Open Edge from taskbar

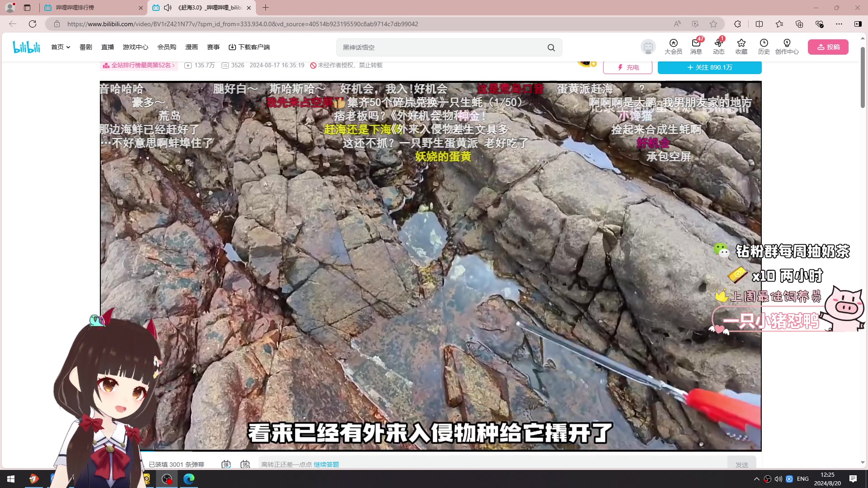189,479
